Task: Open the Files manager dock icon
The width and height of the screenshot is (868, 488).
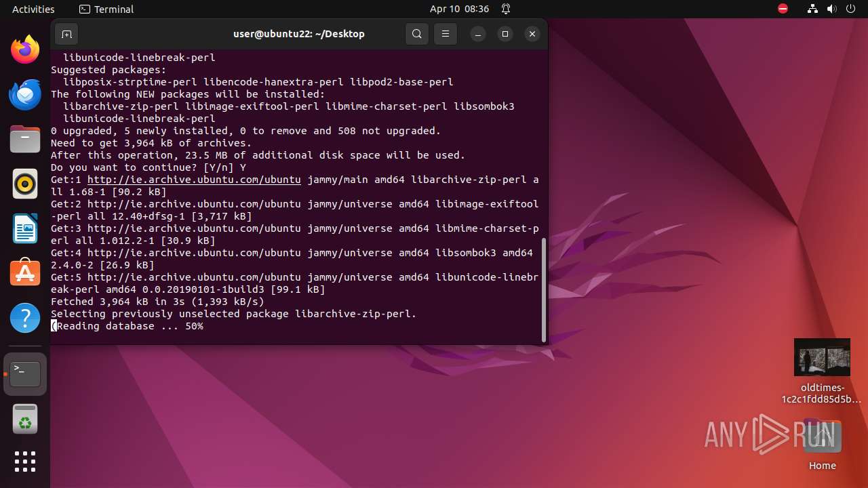Action: coord(25,139)
